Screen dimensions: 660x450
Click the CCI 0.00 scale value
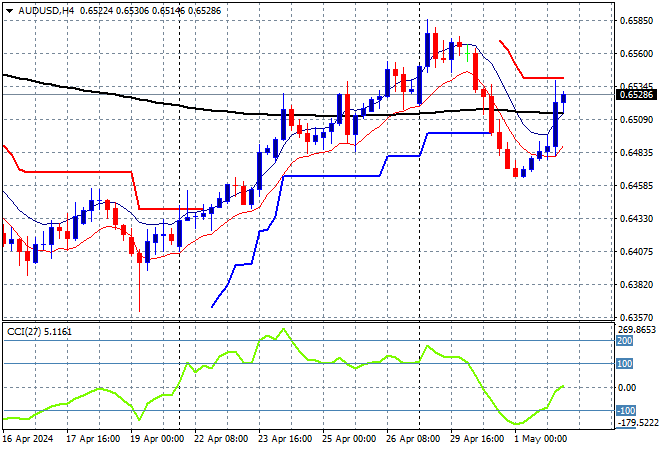point(628,388)
